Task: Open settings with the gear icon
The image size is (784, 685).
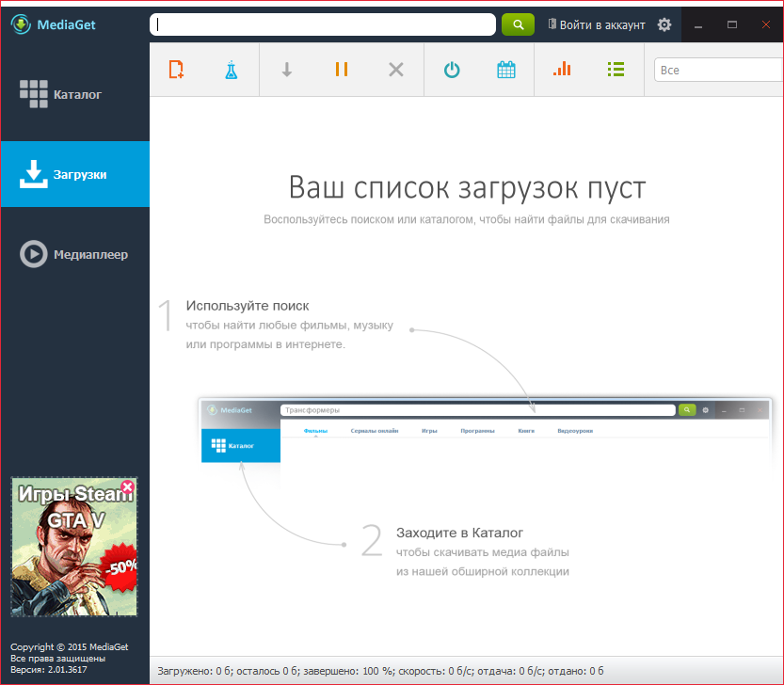Action: click(x=664, y=24)
